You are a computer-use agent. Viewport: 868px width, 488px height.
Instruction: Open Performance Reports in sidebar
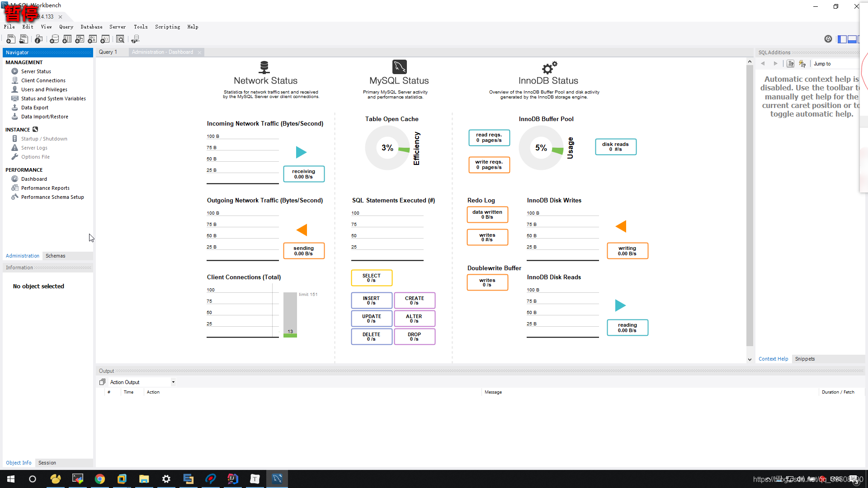click(45, 188)
